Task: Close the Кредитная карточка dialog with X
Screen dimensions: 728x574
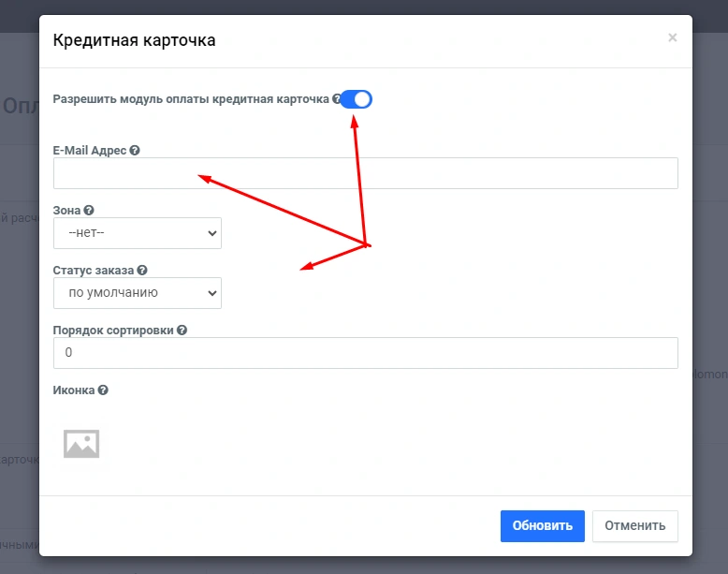Action: click(672, 38)
